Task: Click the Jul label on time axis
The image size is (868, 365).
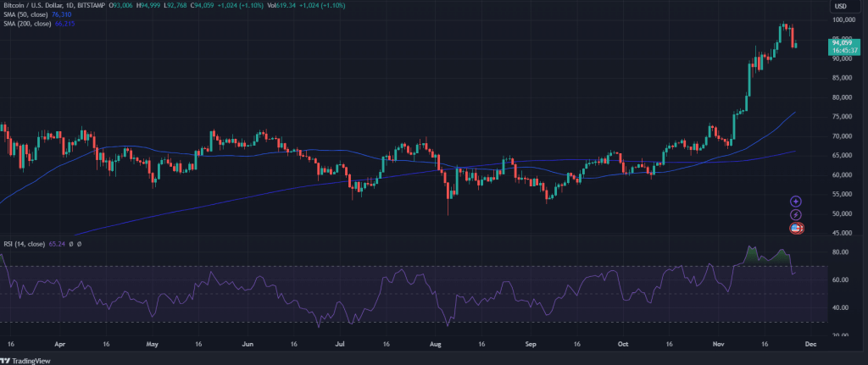Action: [x=340, y=344]
